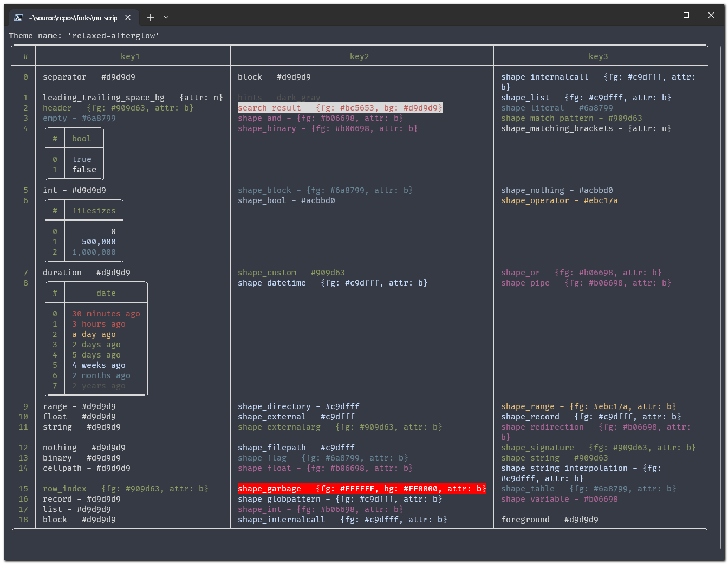Click the 'shape_nothing - #acbbd0' entry

tap(557, 190)
